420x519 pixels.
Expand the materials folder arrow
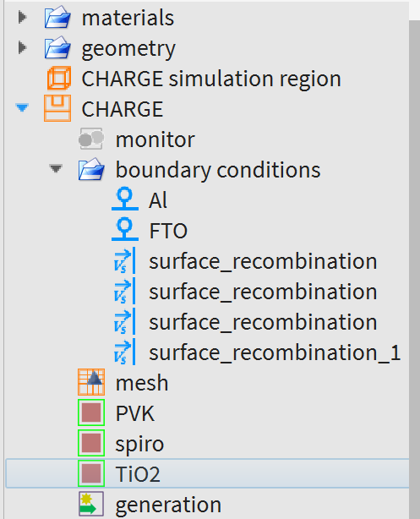(x=22, y=17)
